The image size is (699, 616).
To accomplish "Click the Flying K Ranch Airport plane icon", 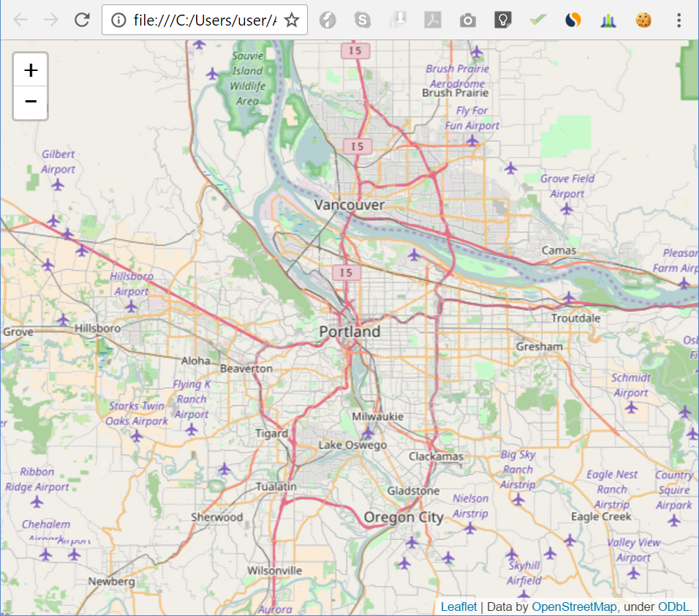I will (192, 429).
